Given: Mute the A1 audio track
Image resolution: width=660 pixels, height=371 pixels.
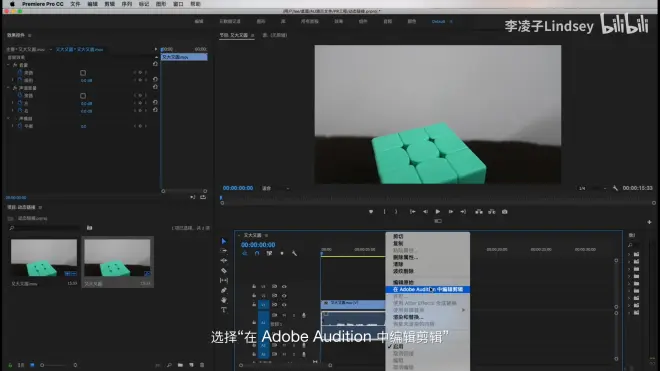Looking at the screenshot, I should [284, 315].
